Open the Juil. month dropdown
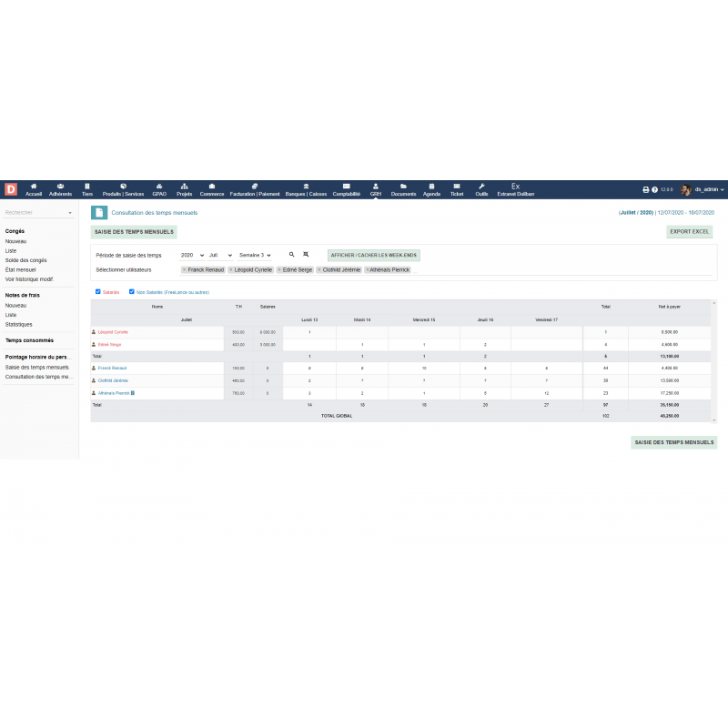 220,256
